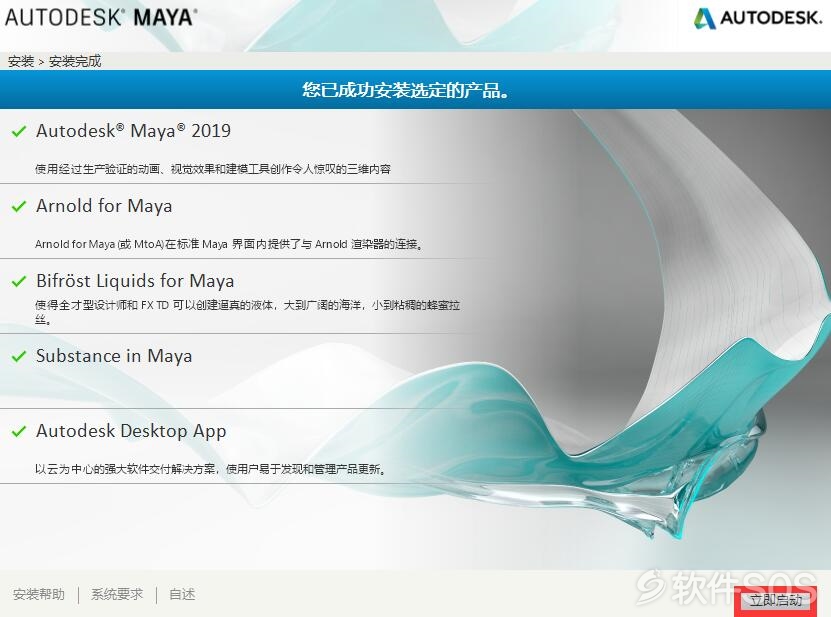Viewport: 831px width, 617px height.
Task: Open the 自述 readme link
Action: pos(182,594)
